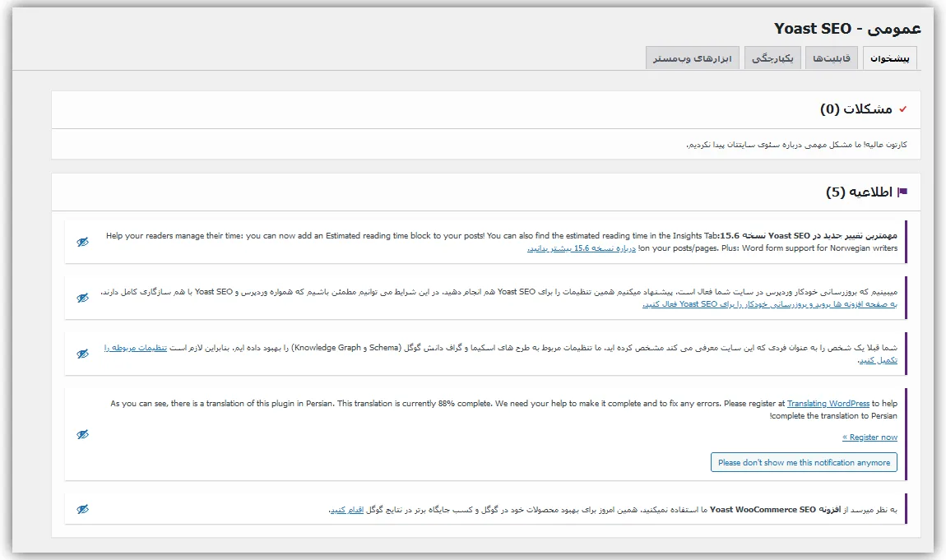The image size is (946, 560).
Task: Open the Translating WordPress link
Action: (828, 403)
